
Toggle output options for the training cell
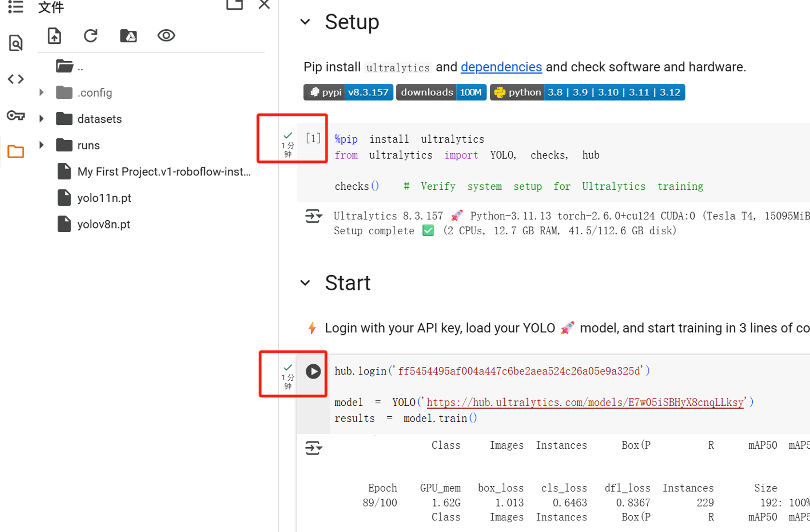[x=313, y=448]
